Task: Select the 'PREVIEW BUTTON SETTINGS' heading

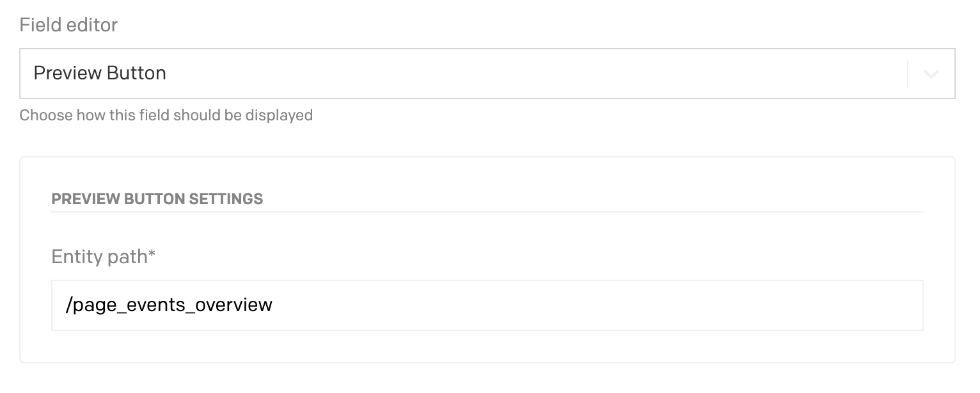Action: point(157,199)
